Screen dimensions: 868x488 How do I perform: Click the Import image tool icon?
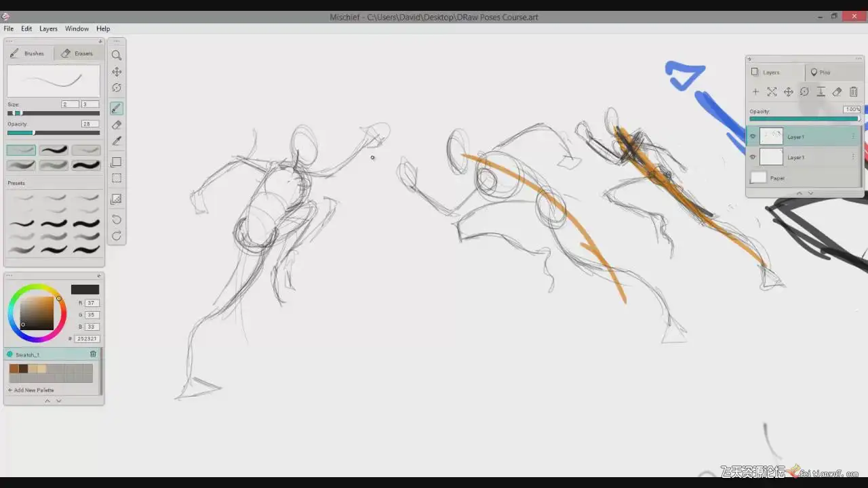[117, 199]
